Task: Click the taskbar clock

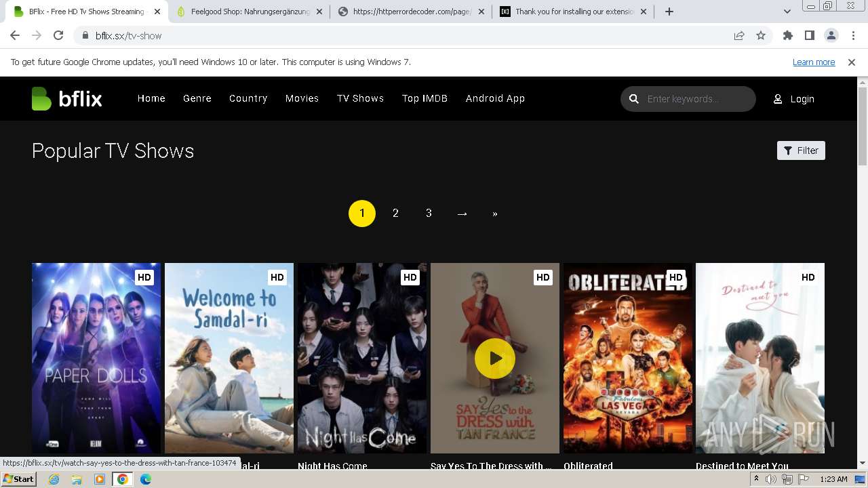Action: (x=833, y=479)
